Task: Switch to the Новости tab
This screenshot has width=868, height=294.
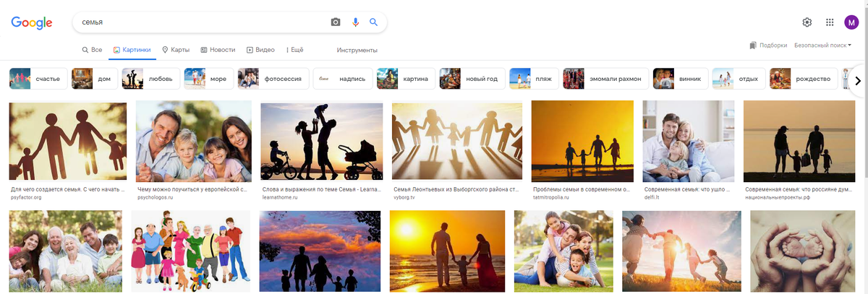Action: (218, 50)
